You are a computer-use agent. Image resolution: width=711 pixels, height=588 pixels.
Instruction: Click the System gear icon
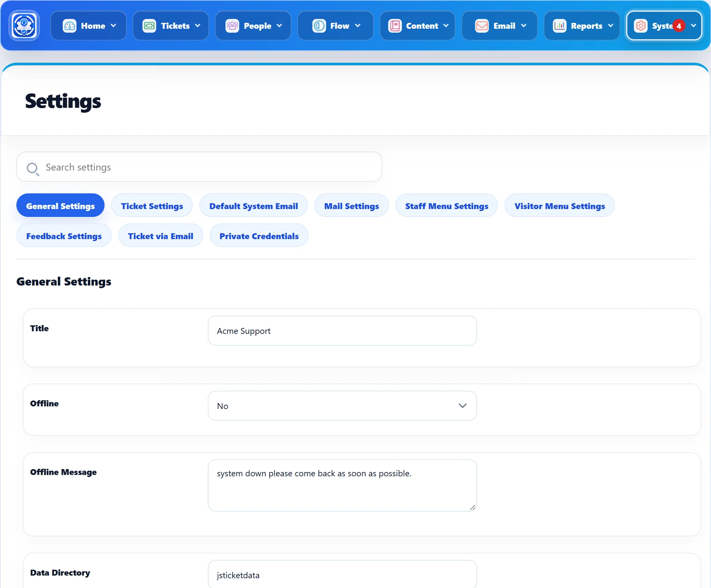640,26
